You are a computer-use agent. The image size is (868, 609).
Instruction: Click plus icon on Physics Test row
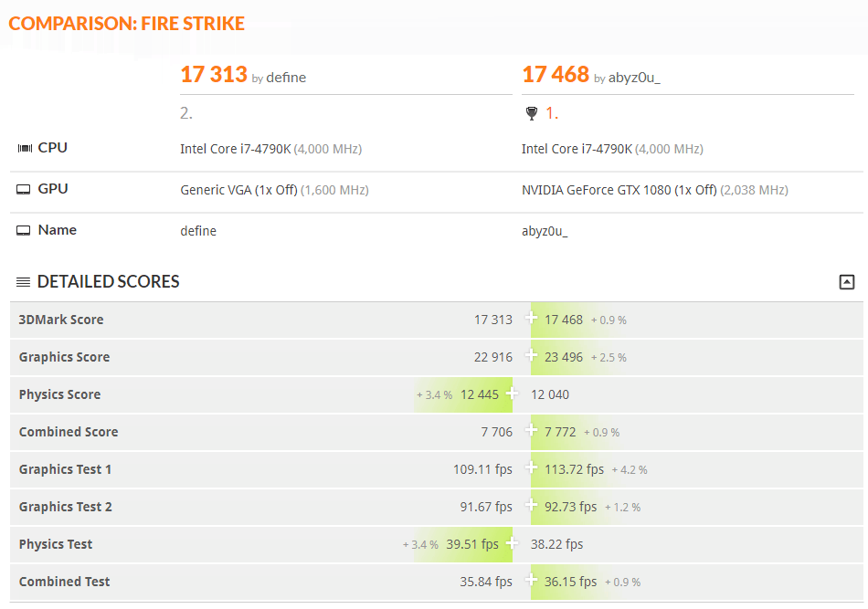512,542
